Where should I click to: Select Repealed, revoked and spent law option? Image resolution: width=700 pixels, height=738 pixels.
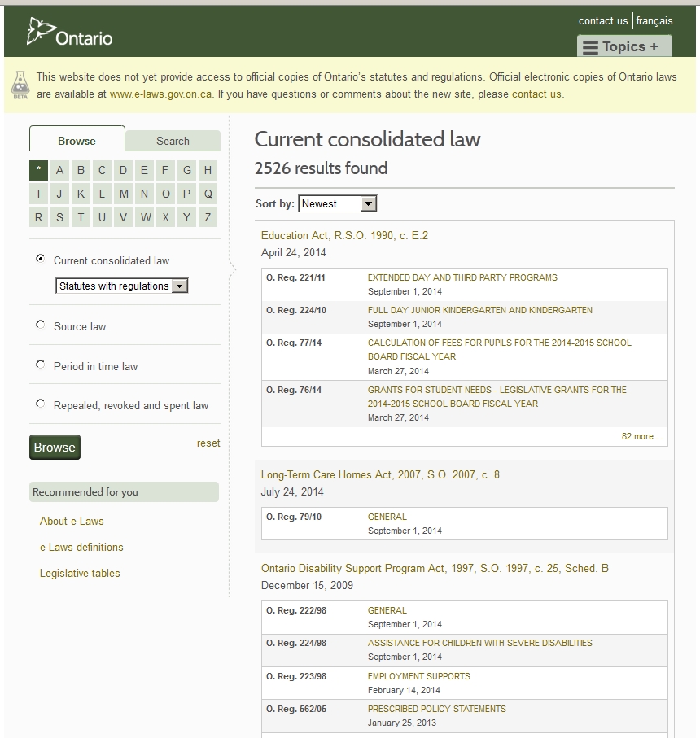(x=41, y=404)
